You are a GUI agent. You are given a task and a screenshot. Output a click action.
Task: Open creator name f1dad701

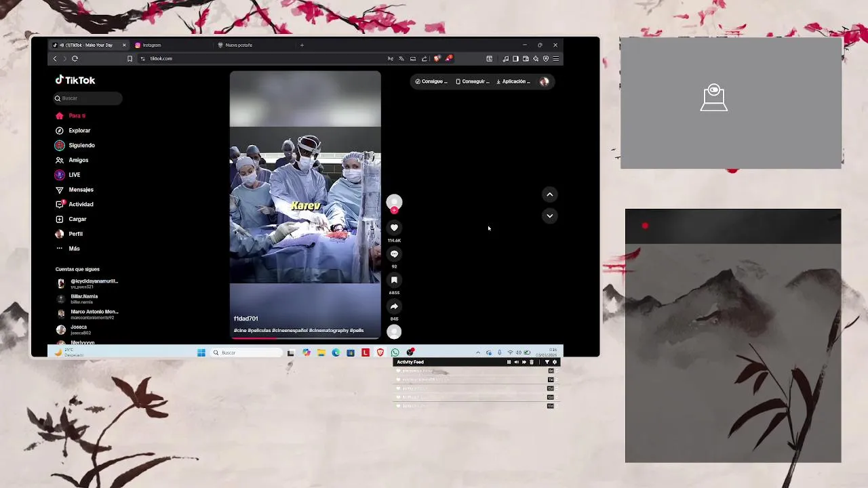(246, 319)
